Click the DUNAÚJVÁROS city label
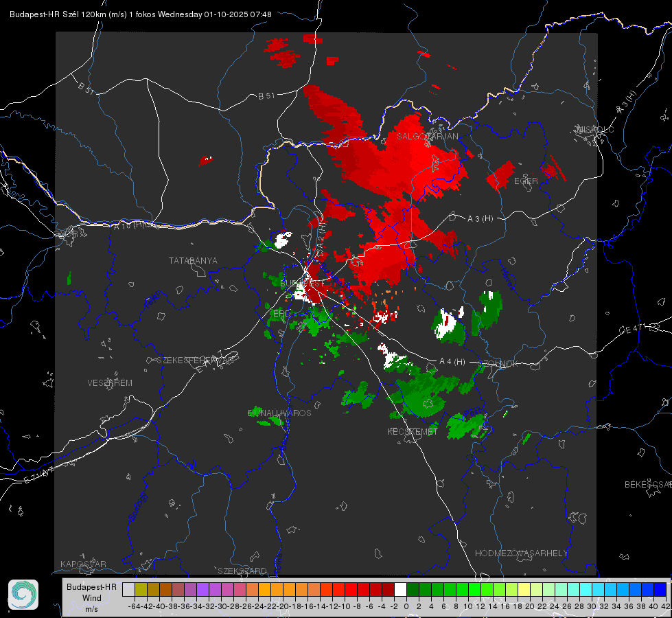The image size is (672, 618). coord(279,413)
